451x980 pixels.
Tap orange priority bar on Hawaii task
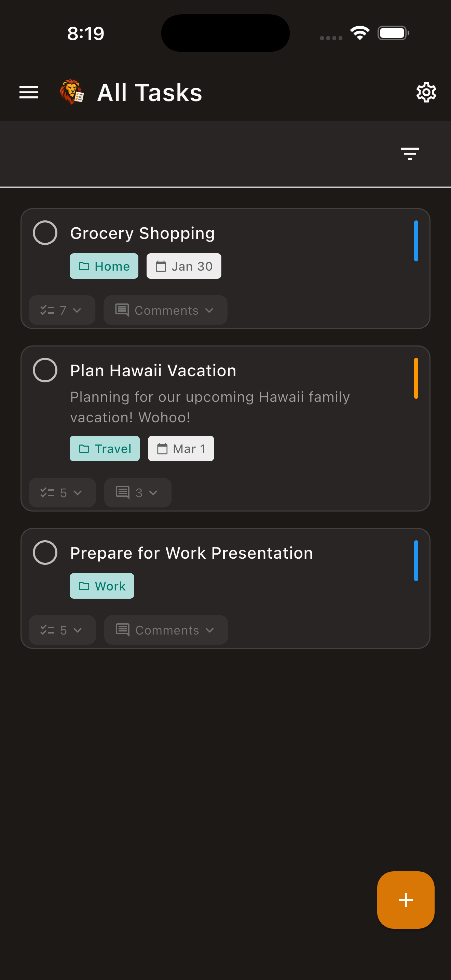coord(415,378)
